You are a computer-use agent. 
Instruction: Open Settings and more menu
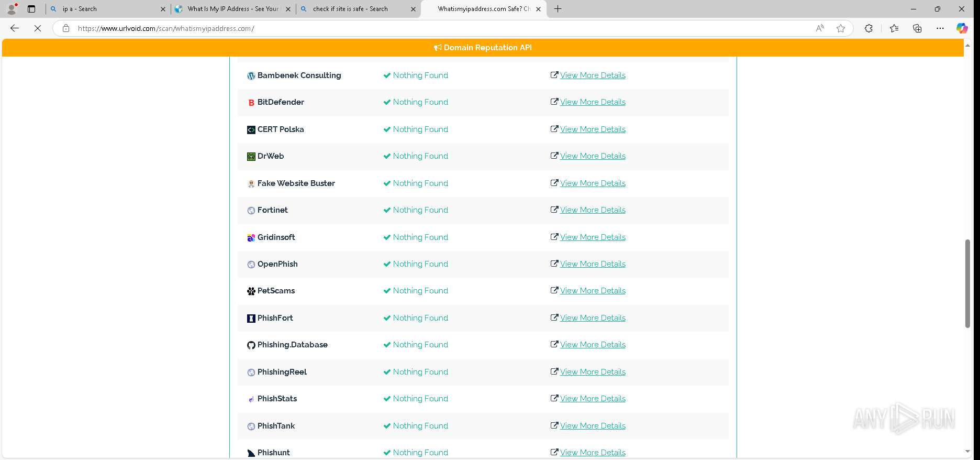(x=940, y=28)
